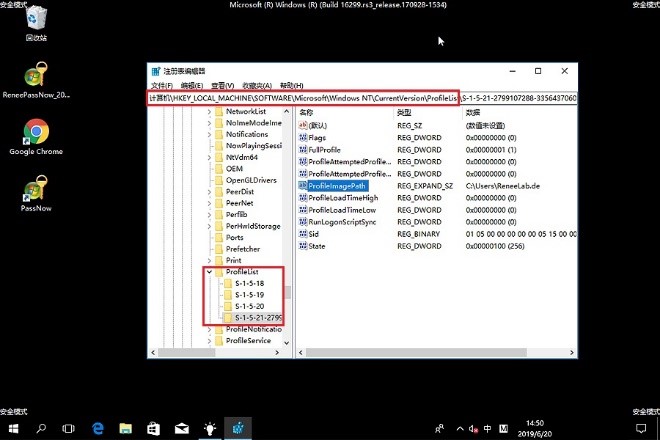The width and height of the screenshot is (660, 440).
Task: Open Task View on taskbar
Action: (x=68, y=429)
